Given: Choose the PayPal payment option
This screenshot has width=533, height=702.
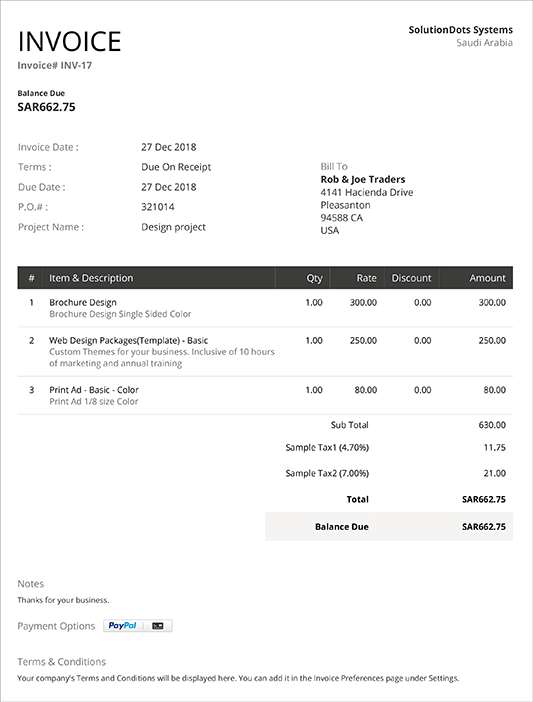Looking at the screenshot, I should pos(123,625).
